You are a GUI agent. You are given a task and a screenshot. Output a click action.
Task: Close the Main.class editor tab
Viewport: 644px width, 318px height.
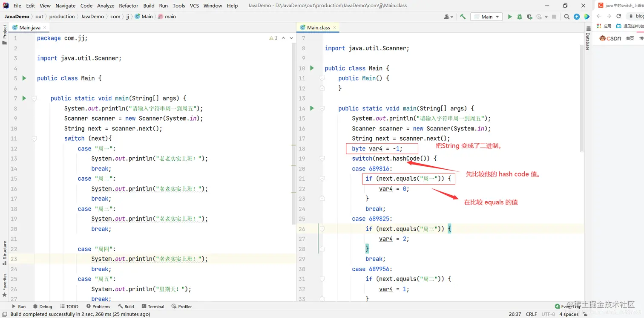click(334, 27)
